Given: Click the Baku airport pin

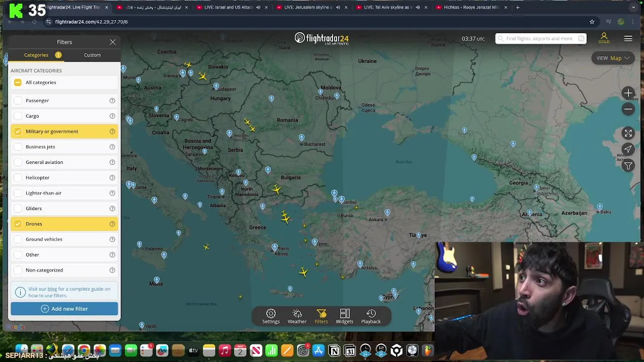Looking at the screenshot, I should pyautogui.click(x=600, y=207).
